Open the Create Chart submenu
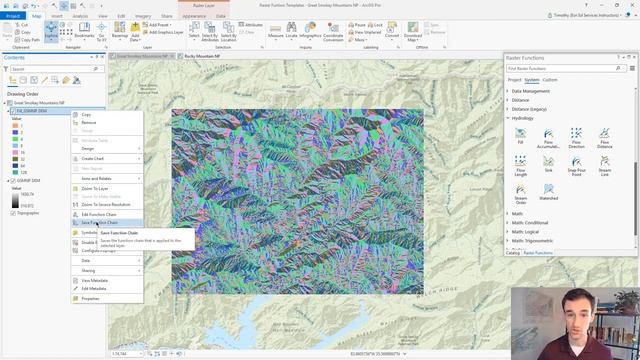This screenshot has height=360, width=640. point(107,158)
